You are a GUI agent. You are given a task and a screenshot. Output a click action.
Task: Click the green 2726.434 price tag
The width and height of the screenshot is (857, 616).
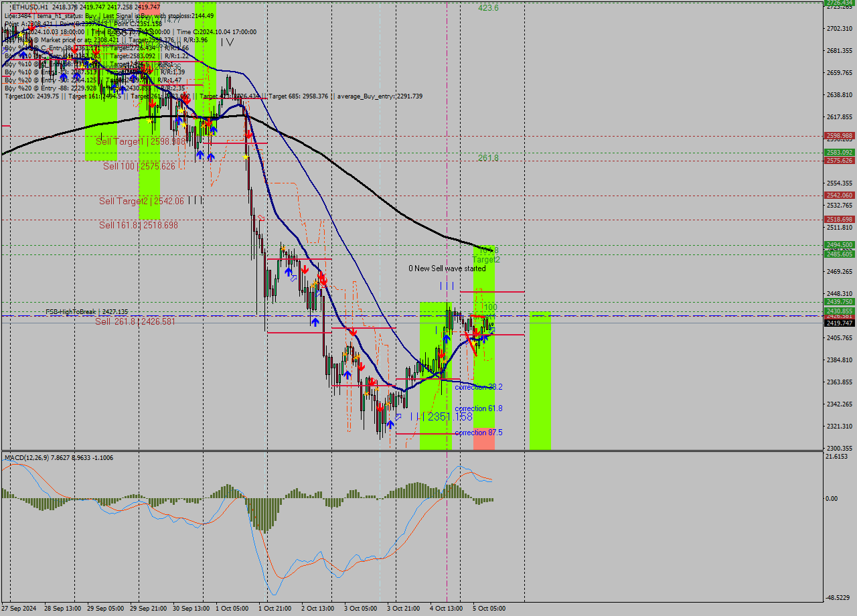(x=840, y=3)
